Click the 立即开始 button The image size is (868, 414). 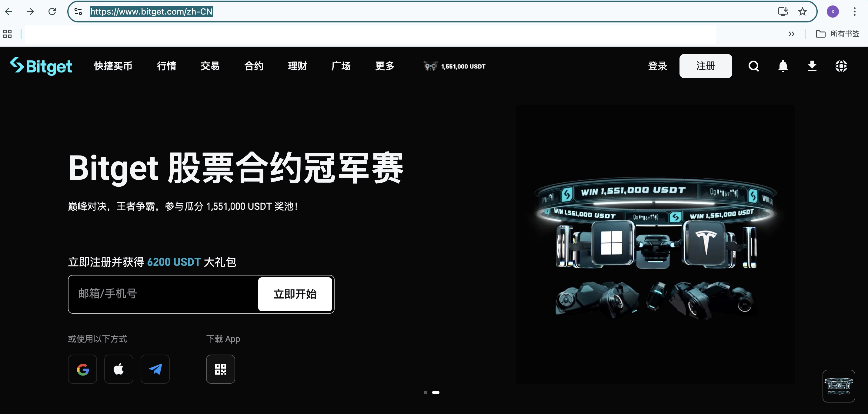pos(295,294)
